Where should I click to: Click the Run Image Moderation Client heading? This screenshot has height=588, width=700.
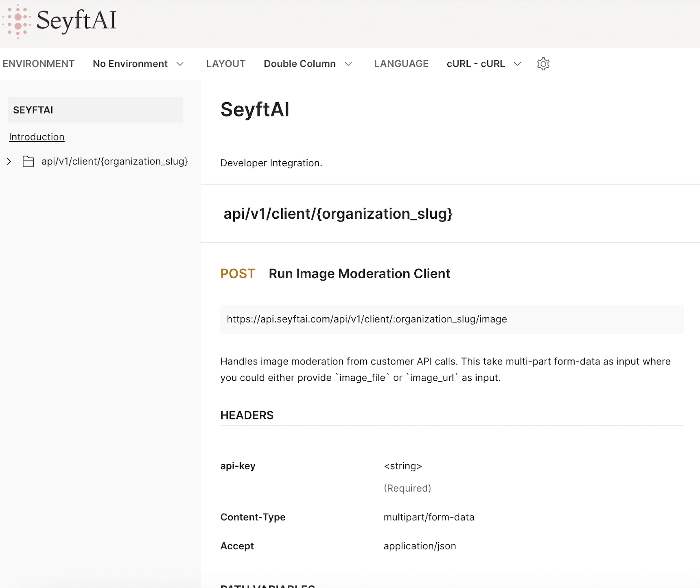359,274
